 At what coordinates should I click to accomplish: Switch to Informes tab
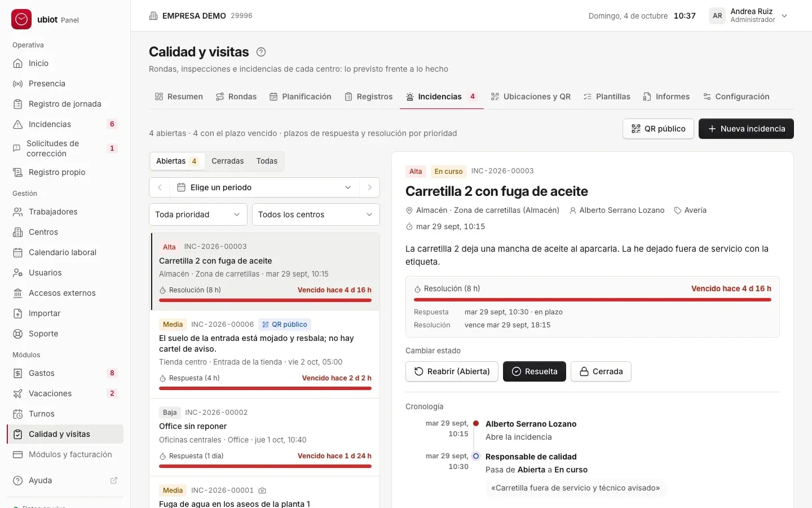[667, 97]
